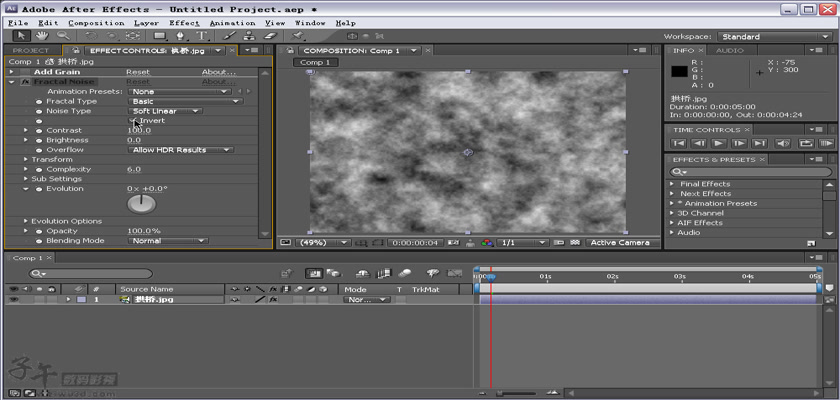Open the Animation menu
This screenshot has width=840, height=400.
coord(232,23)
